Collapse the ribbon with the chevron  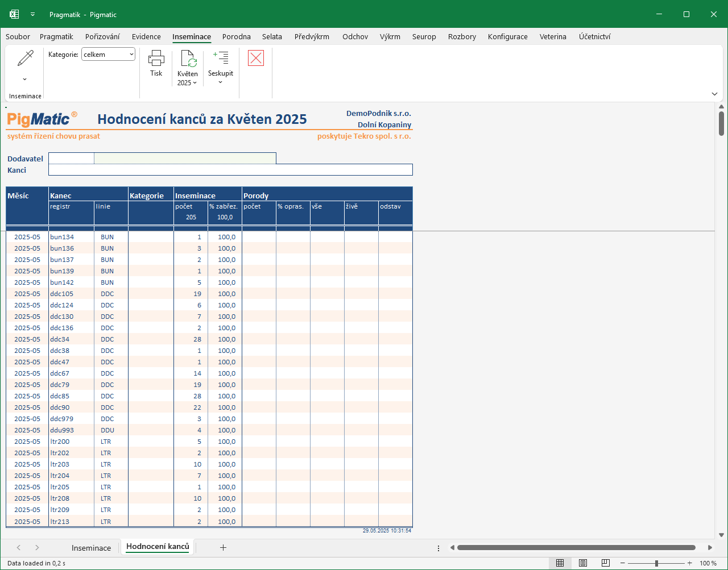tap(714, 94)
